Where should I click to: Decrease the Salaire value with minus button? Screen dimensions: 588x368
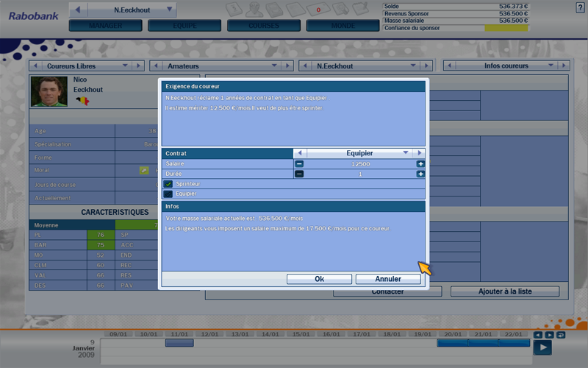click(x=299, y=163)
